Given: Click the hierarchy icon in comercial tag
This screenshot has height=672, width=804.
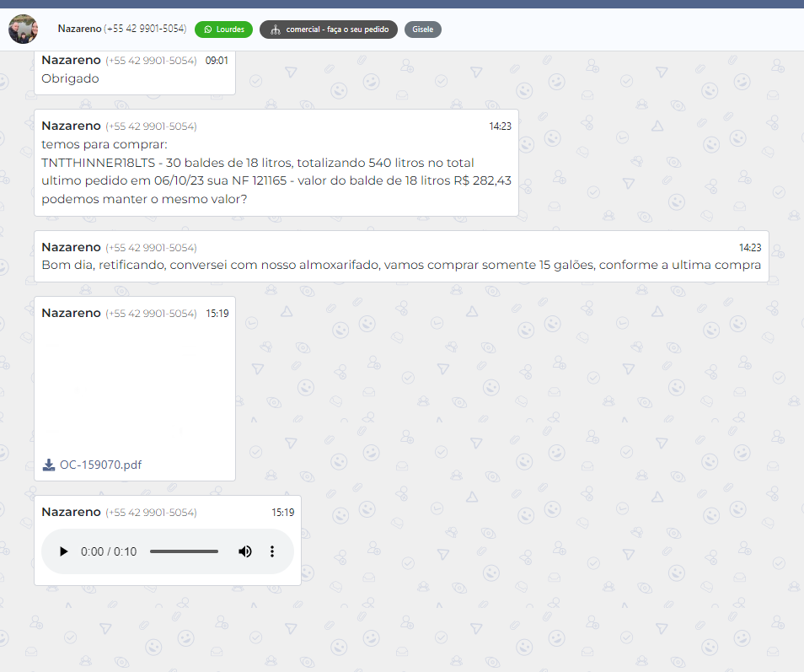Looking at the screenshot, I should (x=275, y=30).
